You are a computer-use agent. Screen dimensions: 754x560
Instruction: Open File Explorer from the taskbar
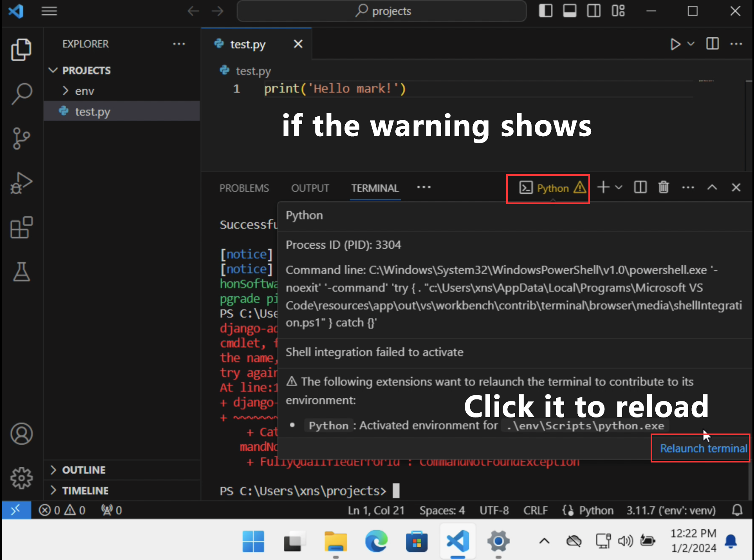point(336,541)
